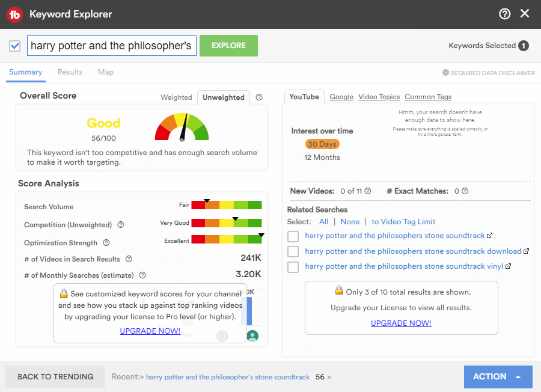Screen dimensions: 541x392
Task: Open help icon next to Unweighted tab
Action: pyautogui.click(x=258, y=97)
